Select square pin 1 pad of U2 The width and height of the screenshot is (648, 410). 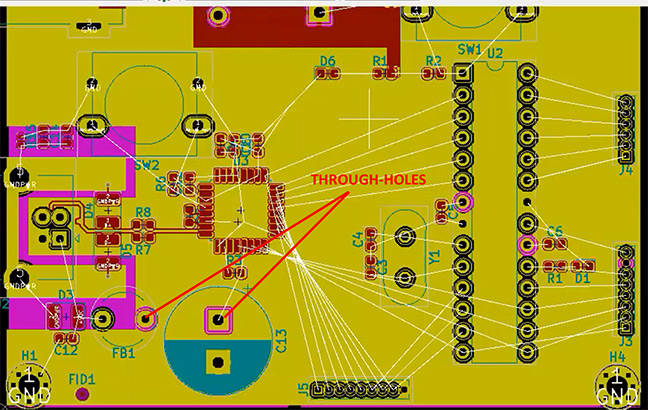[464, 72]
